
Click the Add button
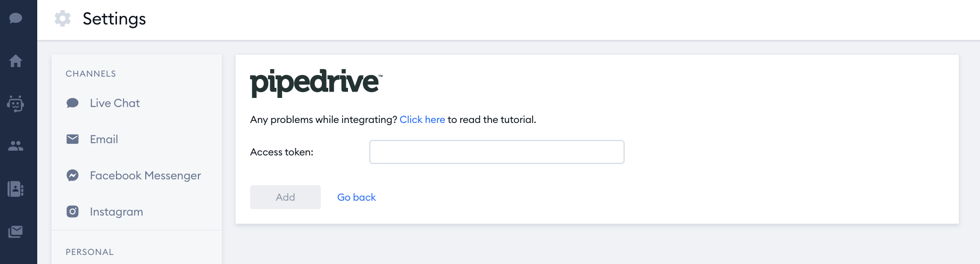285,197
